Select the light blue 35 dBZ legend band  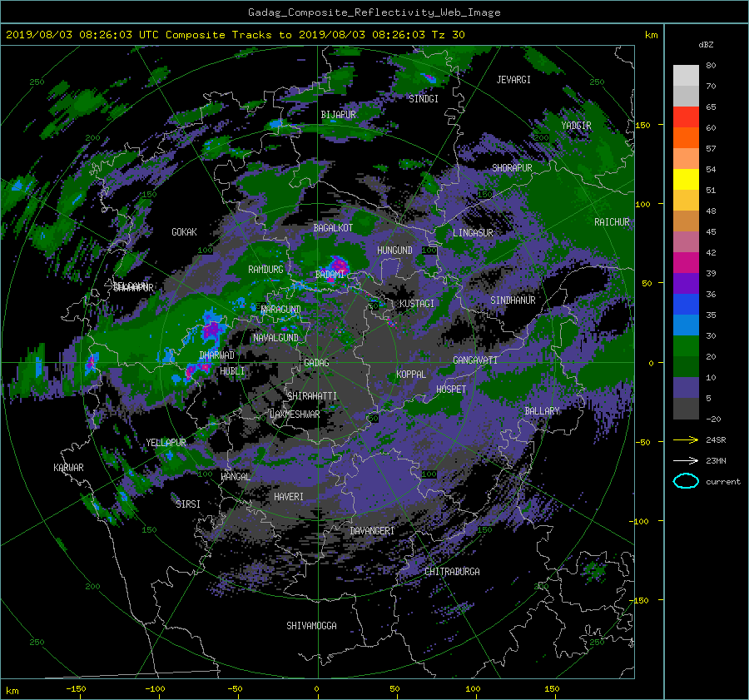[686, 325]
